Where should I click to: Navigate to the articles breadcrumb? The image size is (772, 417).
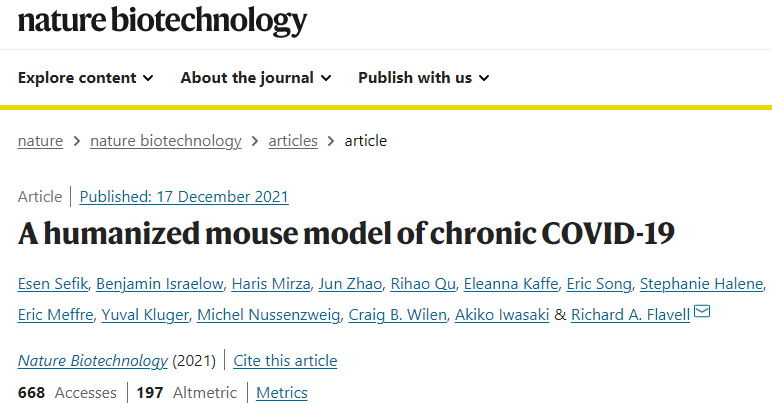coord(293,141)
